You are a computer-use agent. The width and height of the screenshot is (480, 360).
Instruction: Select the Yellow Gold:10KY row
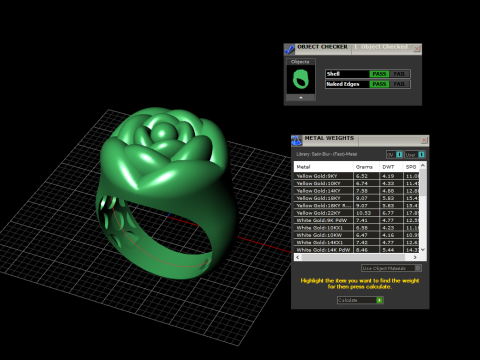tap(356, 183)
